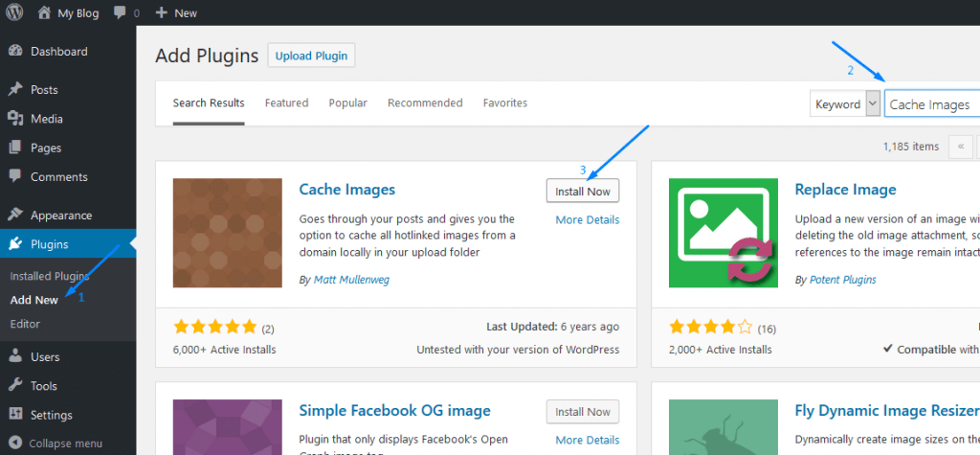This screenshot has height=455, width=980.
Task: Open Posts menu in the sidebar
Action: [x=68, y=89]
